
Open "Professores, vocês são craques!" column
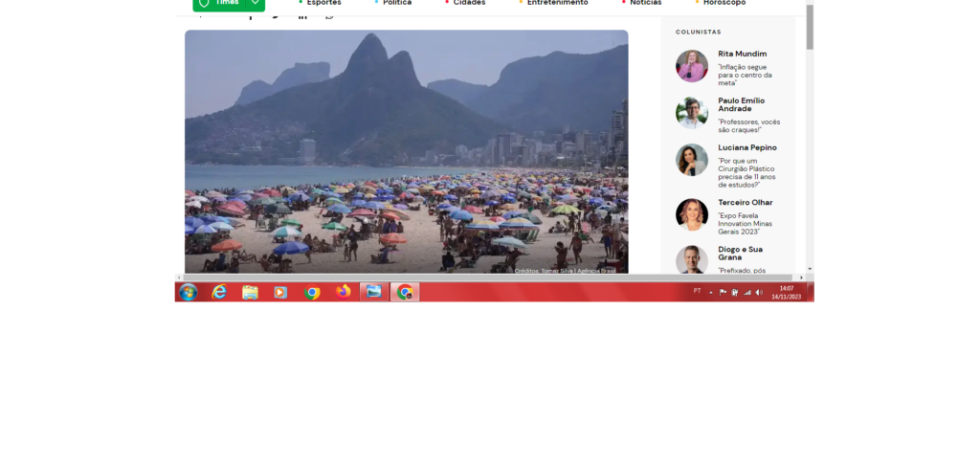coord(748,125)
